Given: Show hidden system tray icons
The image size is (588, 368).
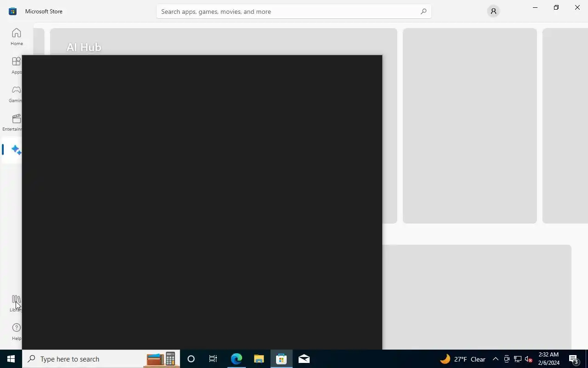Looking at the screenshot, I should 495,359.
